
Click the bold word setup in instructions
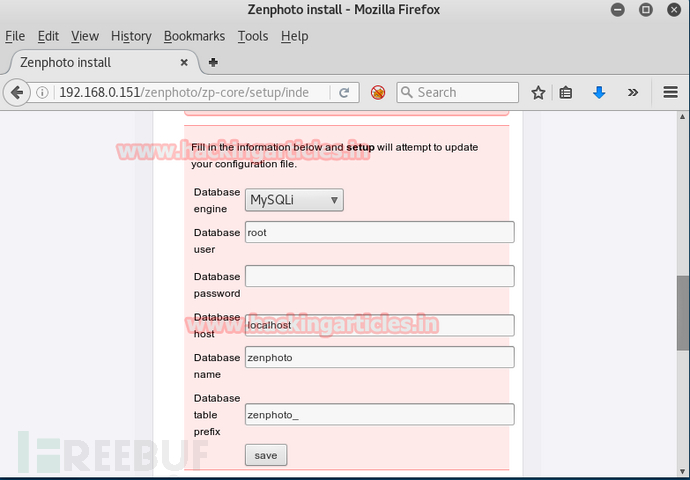tap(360, 147)
